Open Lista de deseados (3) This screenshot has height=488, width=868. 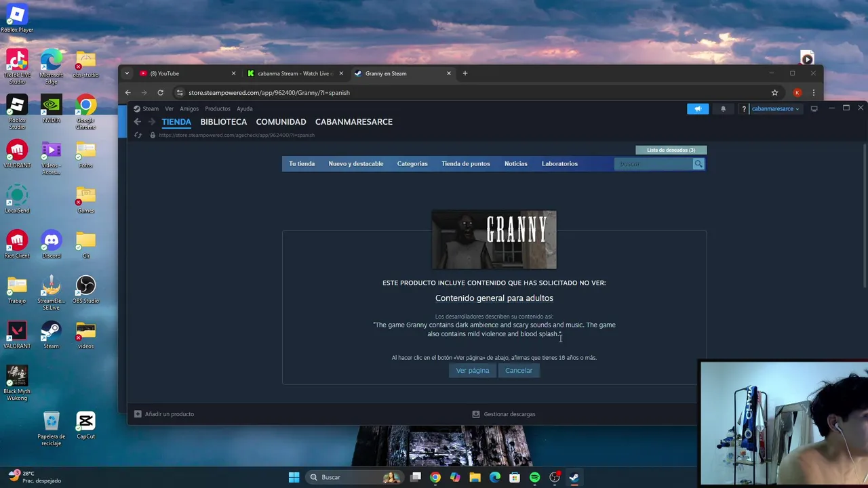[671, 150]
